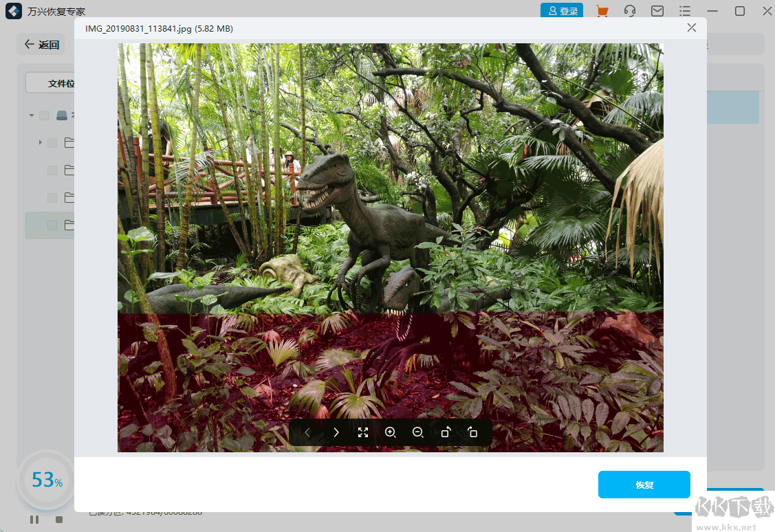Click the 登录 login button

[562, 10]
